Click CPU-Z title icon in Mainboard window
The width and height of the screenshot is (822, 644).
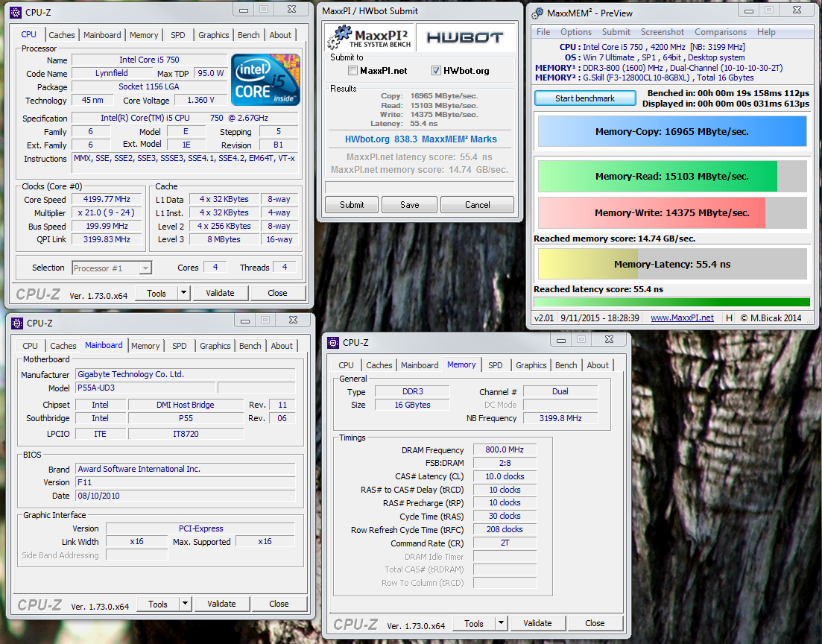17,323
